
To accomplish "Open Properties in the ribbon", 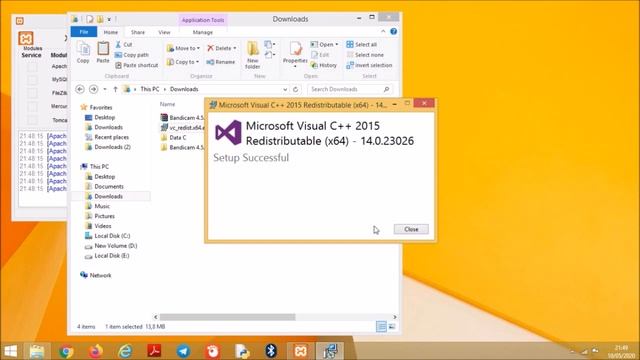I will point(295,54).
